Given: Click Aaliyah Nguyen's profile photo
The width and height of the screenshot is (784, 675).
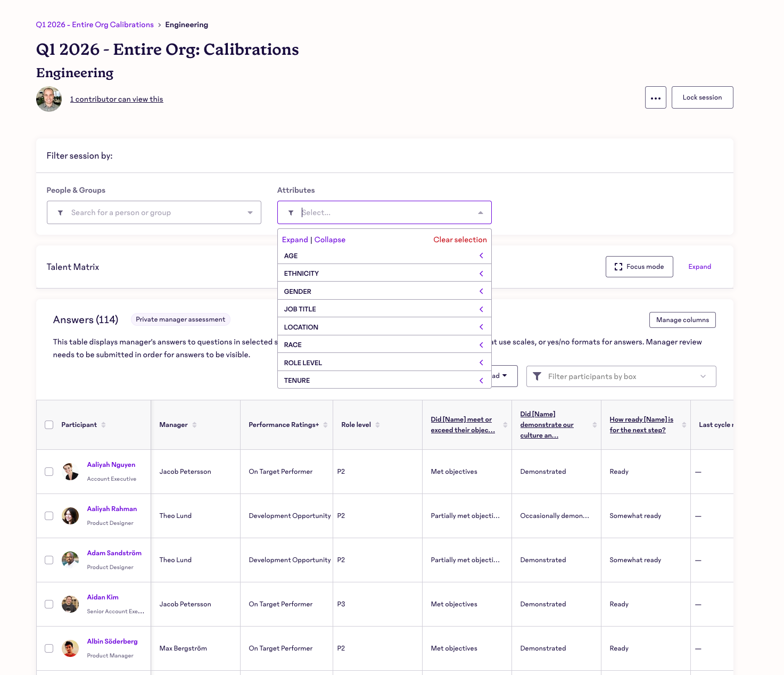Looking at the screenshot, I should point(70,472).
